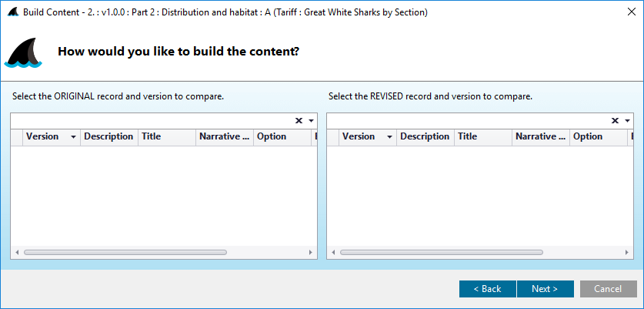
Task: Click left scroll arrow in REVISED grid
Action: coord(333,252)
